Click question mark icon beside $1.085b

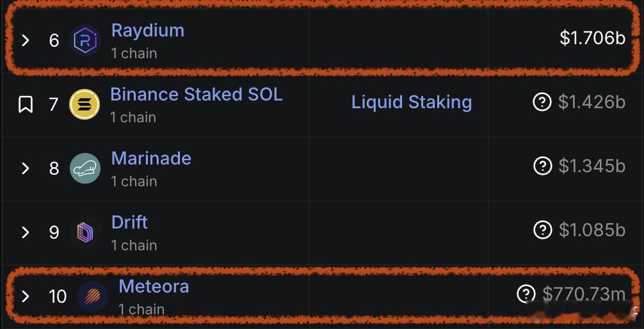(542, 230)
